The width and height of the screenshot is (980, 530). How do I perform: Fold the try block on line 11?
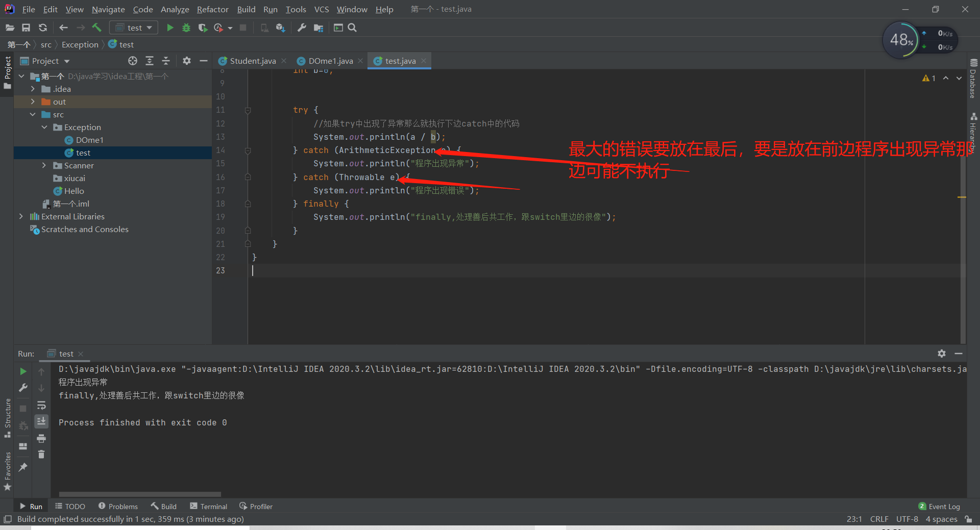[248, 110]
